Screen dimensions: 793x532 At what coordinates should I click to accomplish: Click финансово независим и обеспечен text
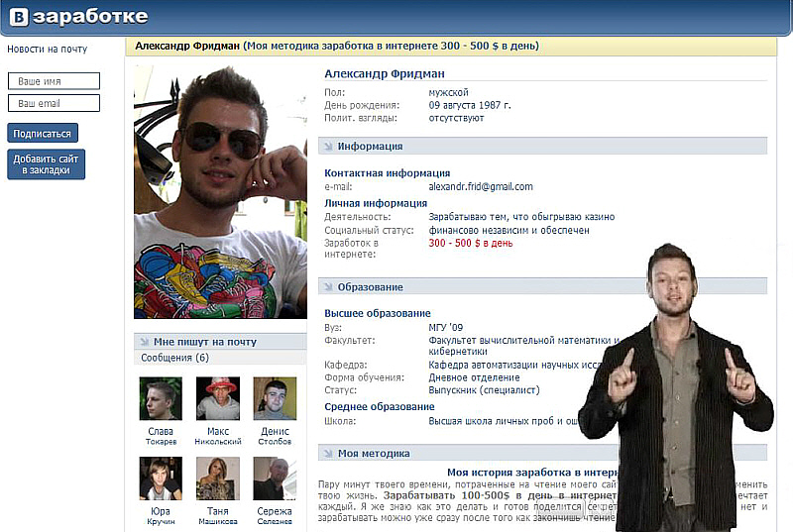point(509,231)
